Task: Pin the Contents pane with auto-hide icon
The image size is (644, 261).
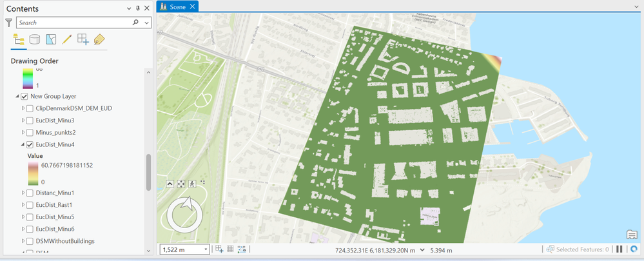Action: (138, 8)
